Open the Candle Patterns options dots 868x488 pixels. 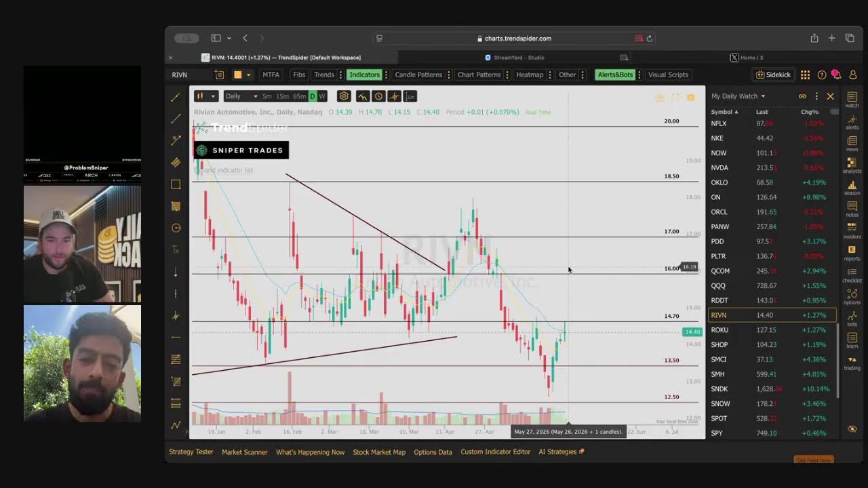[448, 75]
